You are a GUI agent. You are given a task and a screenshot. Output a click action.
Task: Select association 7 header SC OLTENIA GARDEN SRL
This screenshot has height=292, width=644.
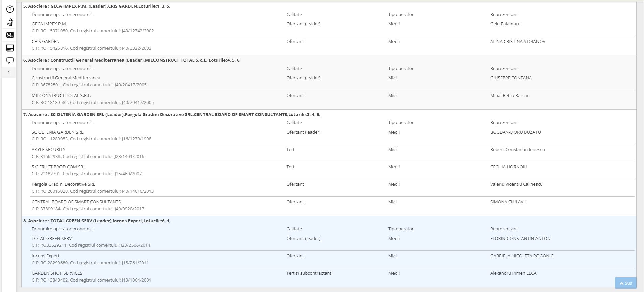[172, 114]
